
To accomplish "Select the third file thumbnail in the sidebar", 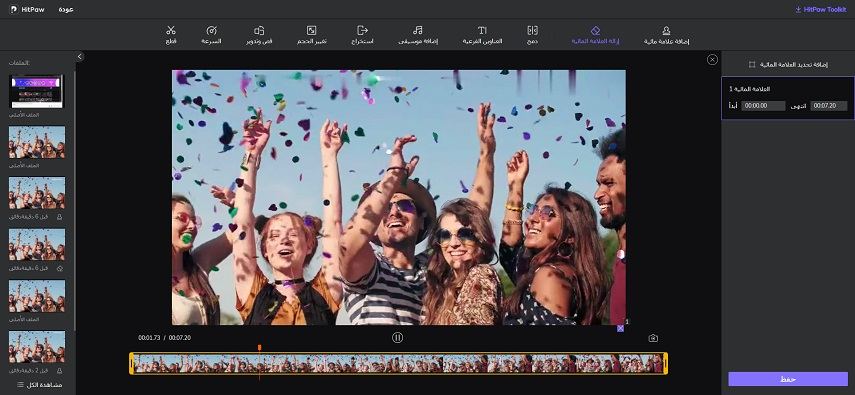I will pyautogui.click(x=37, y=193).
